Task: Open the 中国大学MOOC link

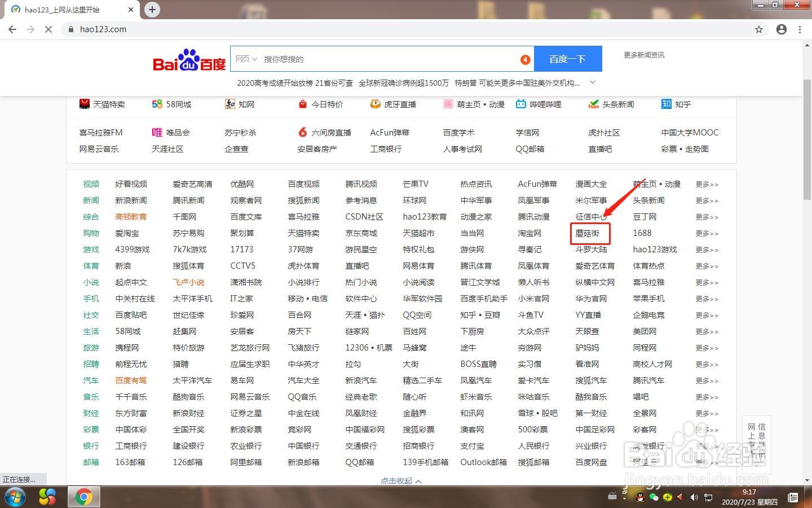Action: (x=690, y=133)
